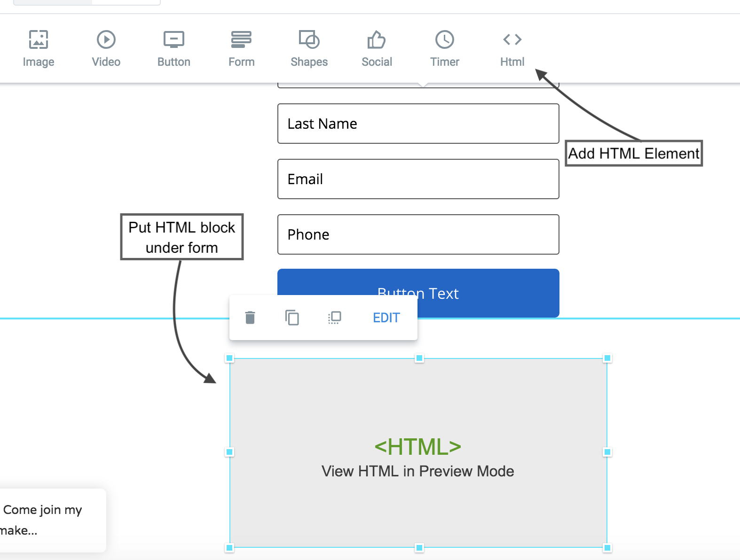Click the Last Name input field
The image size is (740, 560).
click(418, 124)
